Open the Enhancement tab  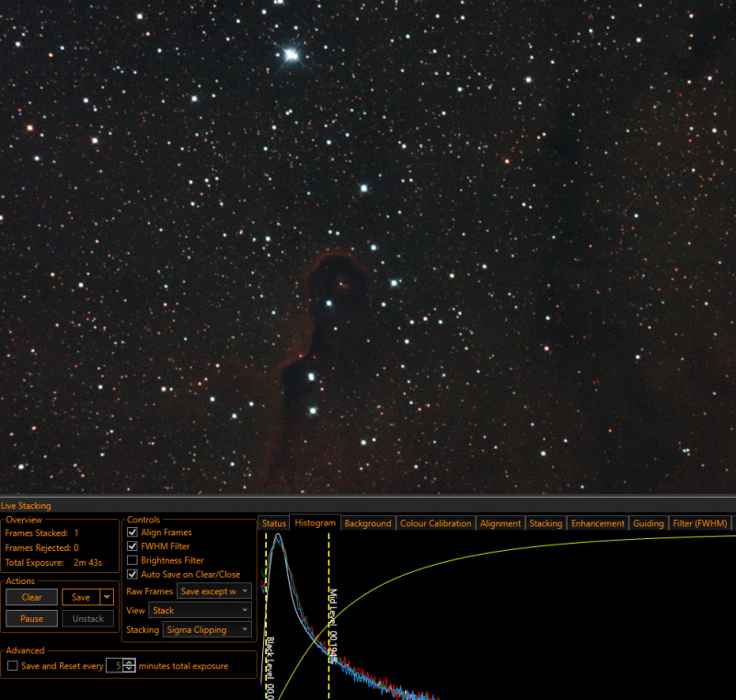[598, 523]
